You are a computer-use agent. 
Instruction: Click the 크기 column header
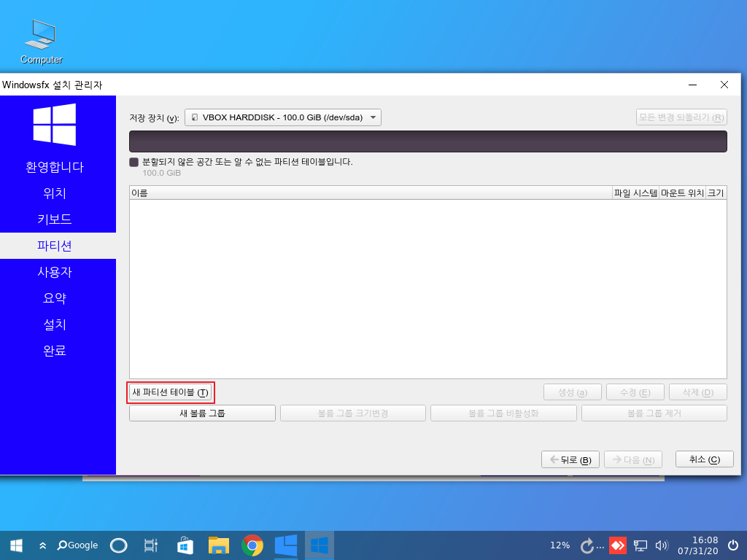pyautogui.click(x=716, y=192)
